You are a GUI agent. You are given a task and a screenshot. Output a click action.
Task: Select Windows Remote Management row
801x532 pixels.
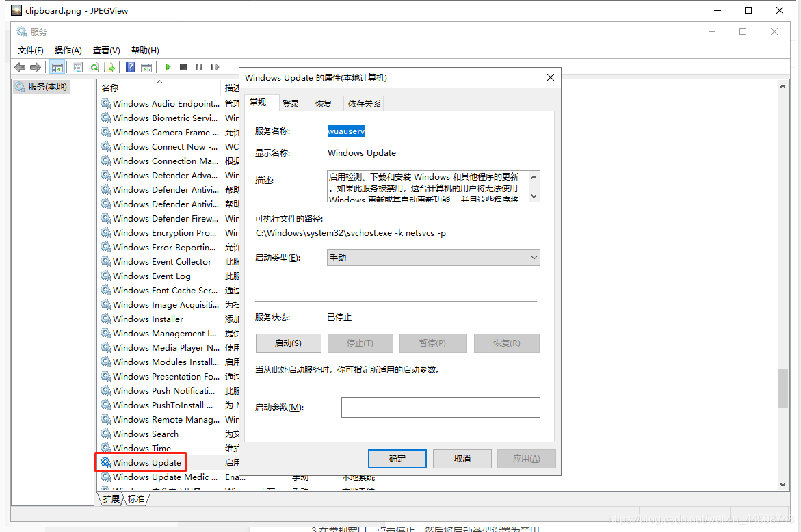[166, 419]
